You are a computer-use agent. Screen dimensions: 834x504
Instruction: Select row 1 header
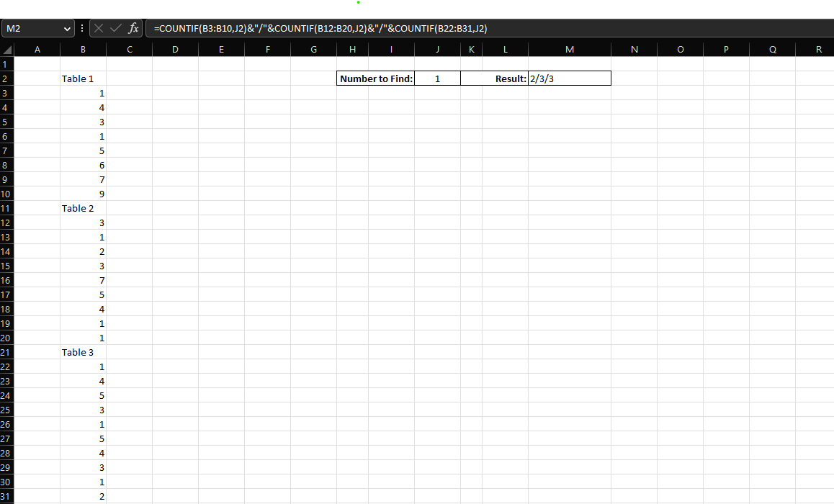(6, 64)
